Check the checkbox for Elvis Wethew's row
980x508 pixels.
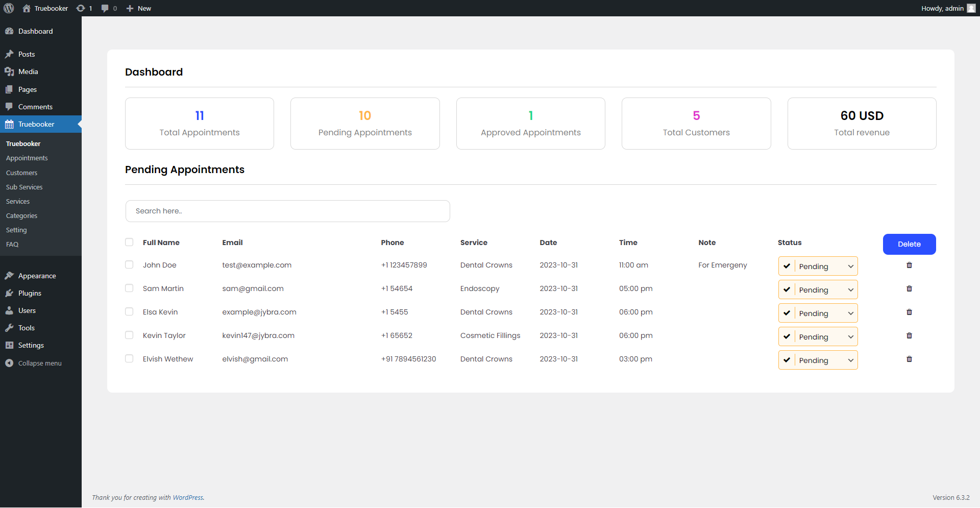(129, 358)
